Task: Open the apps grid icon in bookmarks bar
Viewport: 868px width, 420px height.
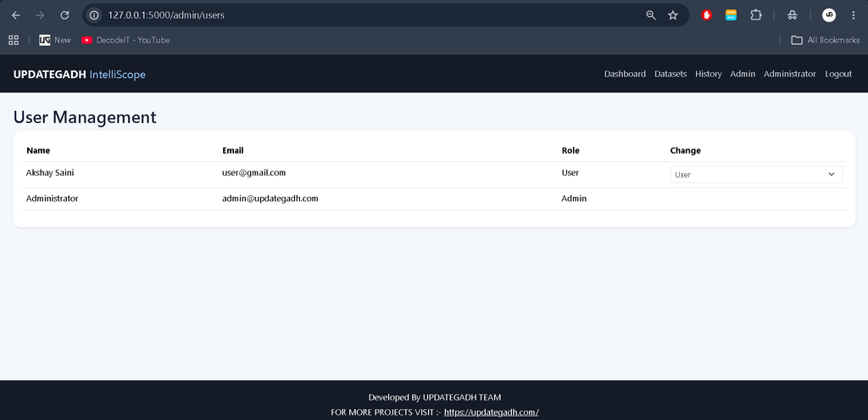Action: click(14, 40)
